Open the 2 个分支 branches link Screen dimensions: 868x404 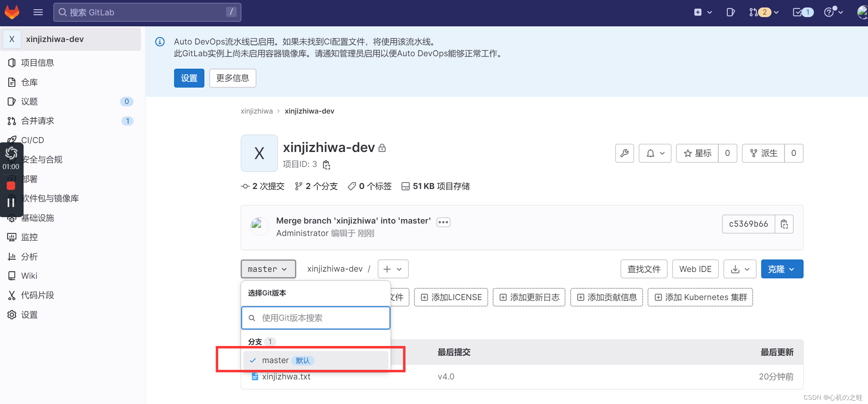316,186
